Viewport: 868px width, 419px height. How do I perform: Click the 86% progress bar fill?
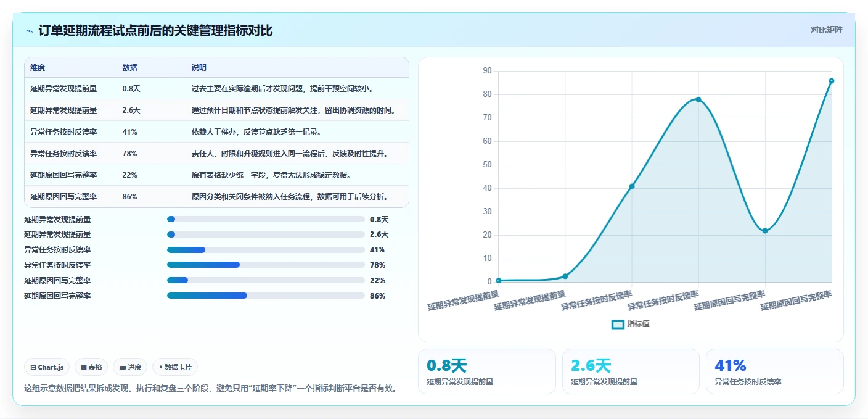click(x=207, y=296)
